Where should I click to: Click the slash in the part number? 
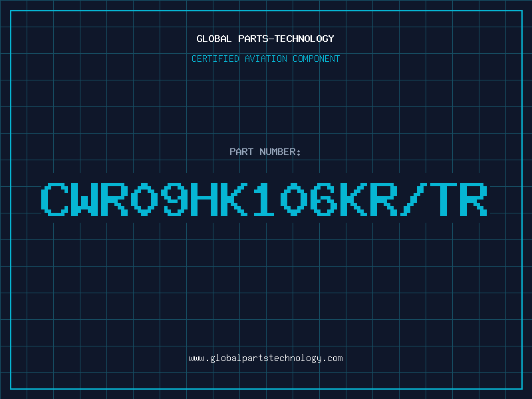pyautogui.click(x=414, y=199)
